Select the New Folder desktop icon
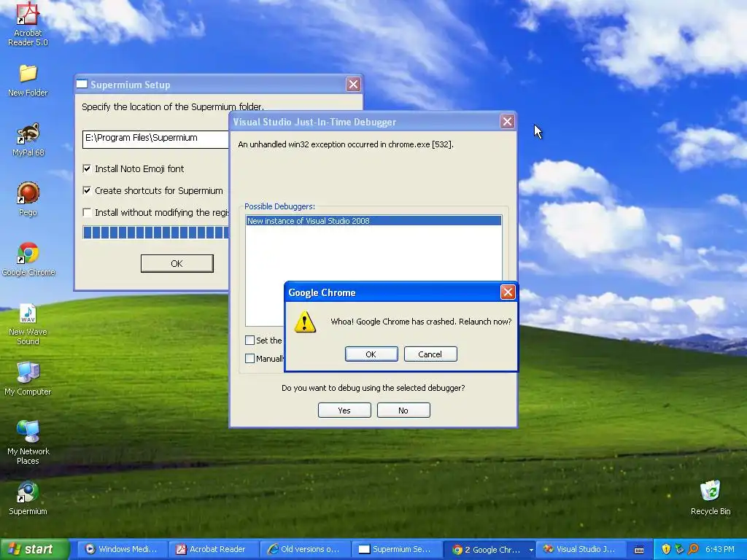The image size is (747, 560). point(28,80)
